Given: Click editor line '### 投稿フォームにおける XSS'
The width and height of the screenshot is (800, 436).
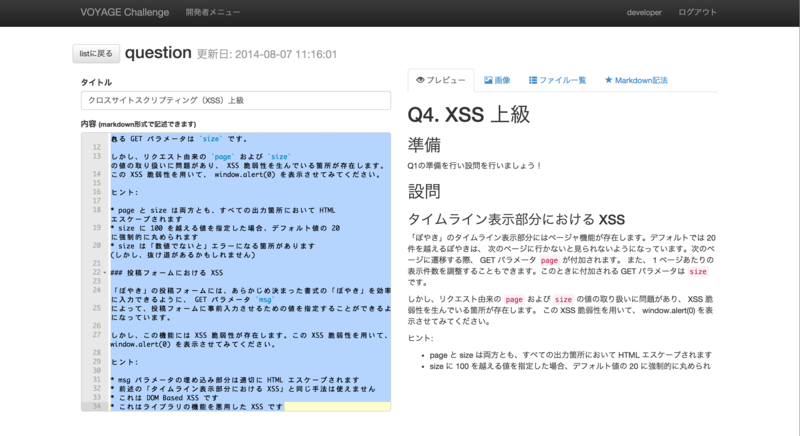Looking at the screenshot, I should tap(167, 272).
